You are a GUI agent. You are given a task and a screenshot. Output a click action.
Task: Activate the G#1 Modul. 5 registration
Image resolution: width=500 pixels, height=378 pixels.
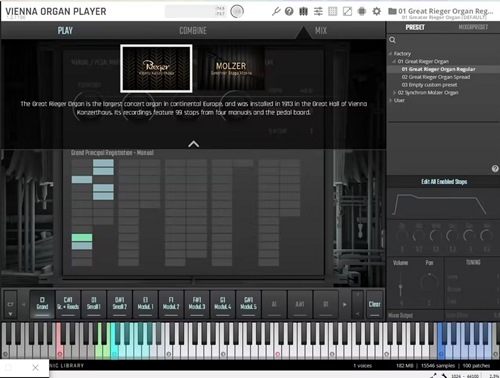(x=248, y=304)
